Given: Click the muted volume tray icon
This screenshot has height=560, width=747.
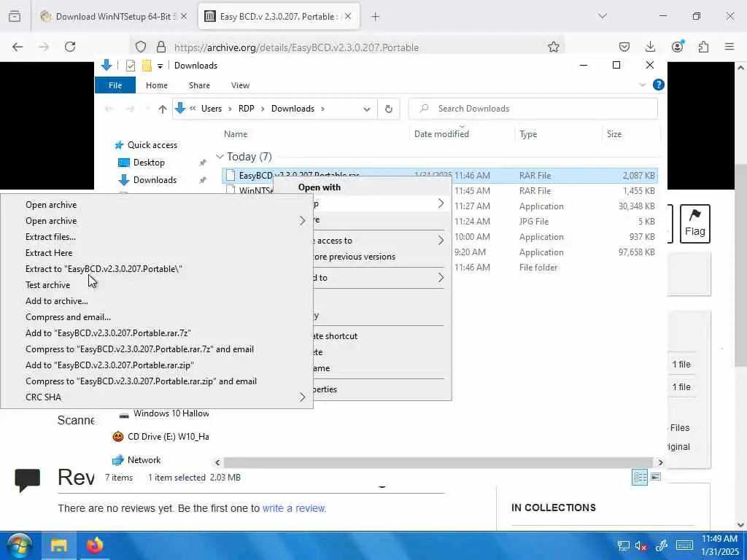Looking at the screenshot, I should coord(641,545).
